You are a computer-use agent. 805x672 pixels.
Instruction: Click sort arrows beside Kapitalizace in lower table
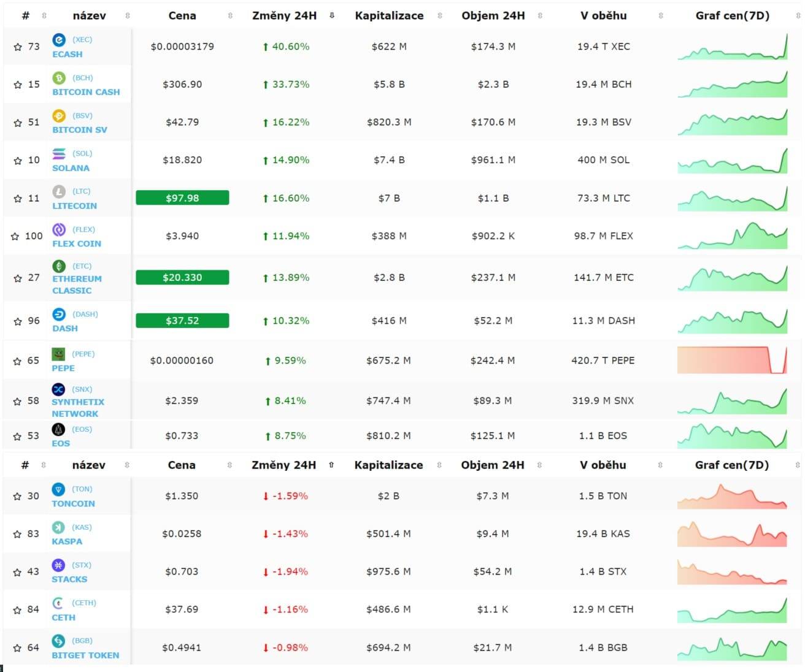pyautogui.click(x=439, y=465)
